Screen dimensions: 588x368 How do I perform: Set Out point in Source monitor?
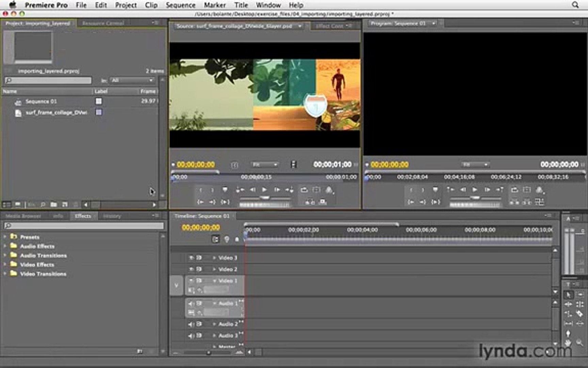212,190
